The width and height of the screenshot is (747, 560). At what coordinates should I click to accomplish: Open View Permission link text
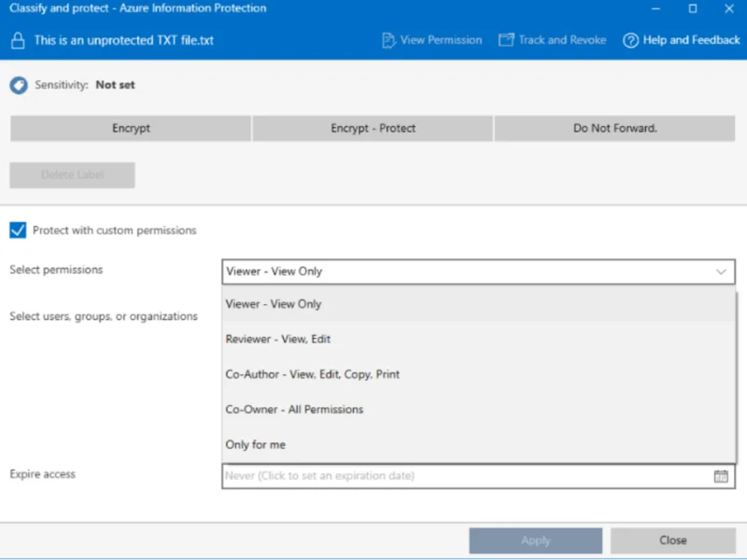[x=441, y=40]
